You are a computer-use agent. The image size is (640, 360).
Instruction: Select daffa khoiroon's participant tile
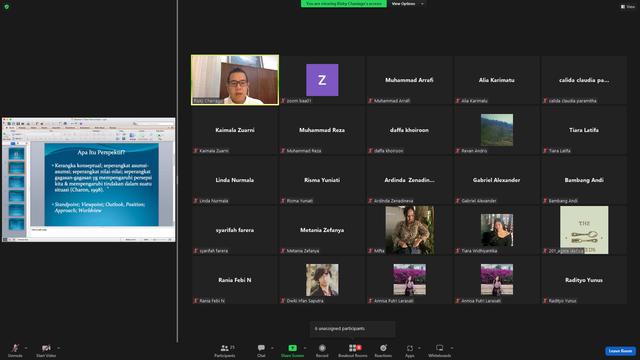(409, 130)
